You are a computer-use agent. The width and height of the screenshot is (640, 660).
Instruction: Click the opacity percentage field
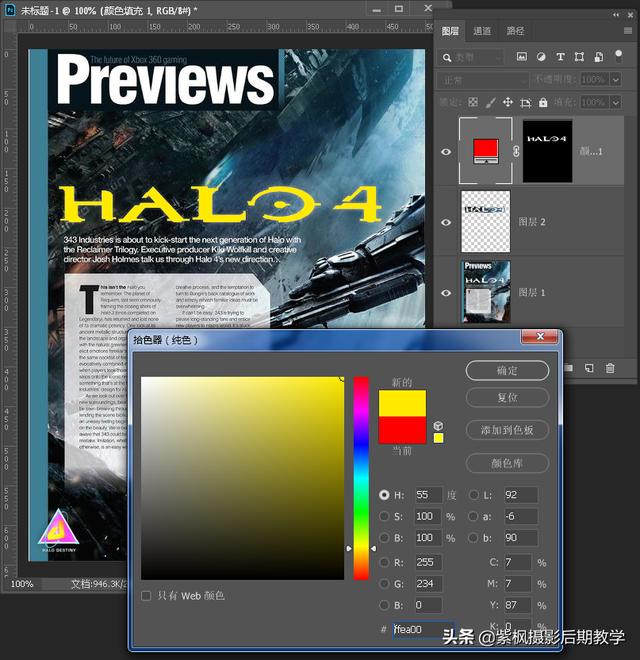(595, 79)
